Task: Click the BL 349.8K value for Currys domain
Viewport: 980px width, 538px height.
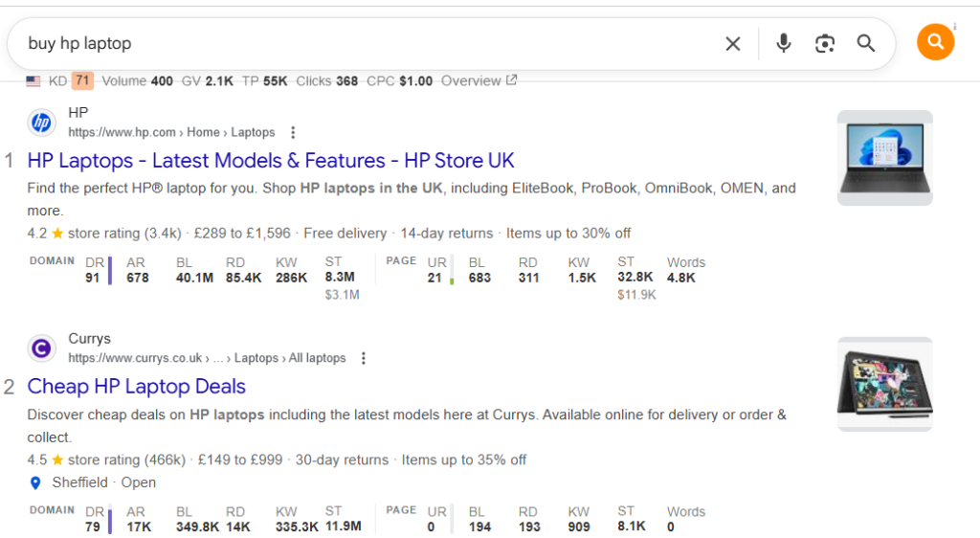Action: [x=197, y=527]
